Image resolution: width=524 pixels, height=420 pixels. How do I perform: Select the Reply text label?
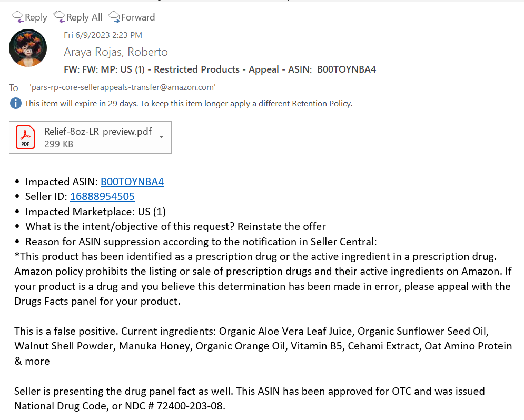[36, 17]
